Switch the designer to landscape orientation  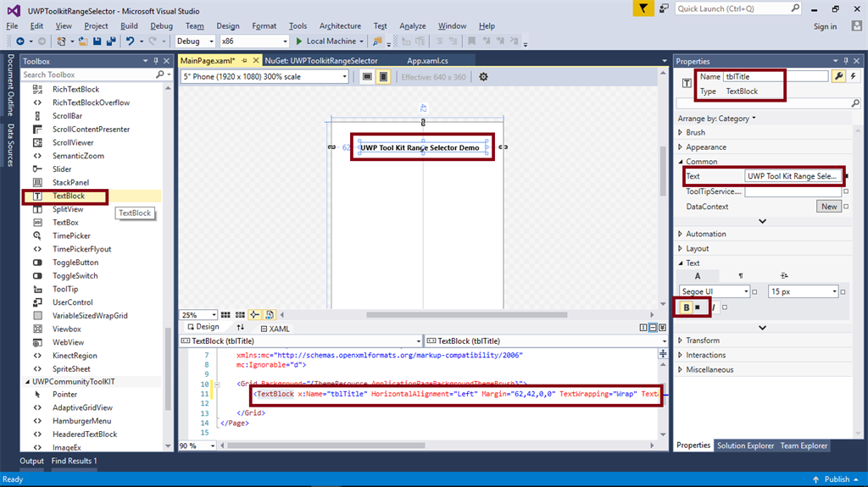pyautogui.click(x=367, y=77)
